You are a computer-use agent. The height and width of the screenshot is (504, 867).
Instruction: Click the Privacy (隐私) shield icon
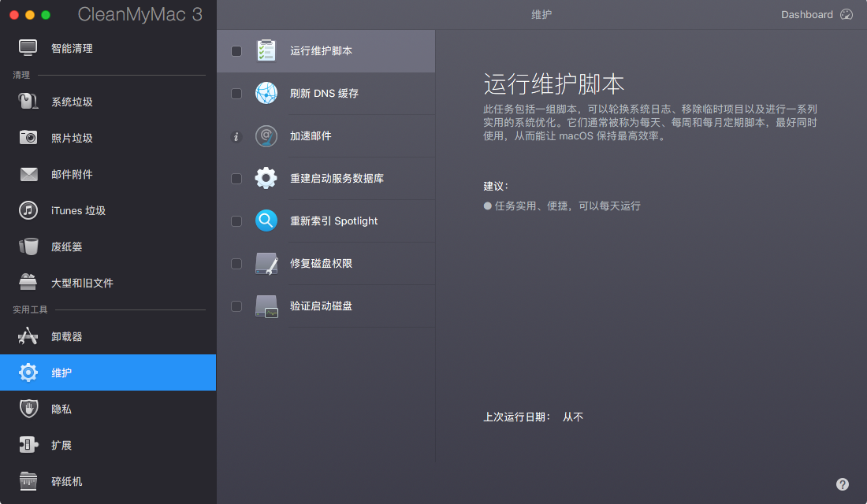(x=28, y=409)
